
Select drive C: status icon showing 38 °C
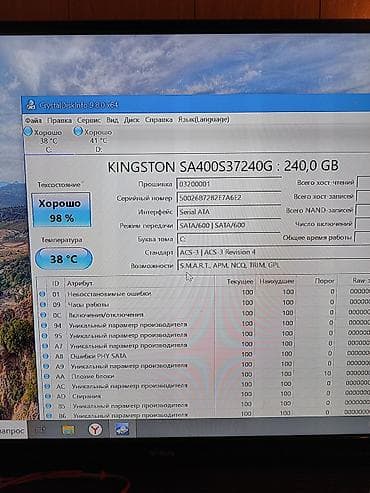point(43,140)
